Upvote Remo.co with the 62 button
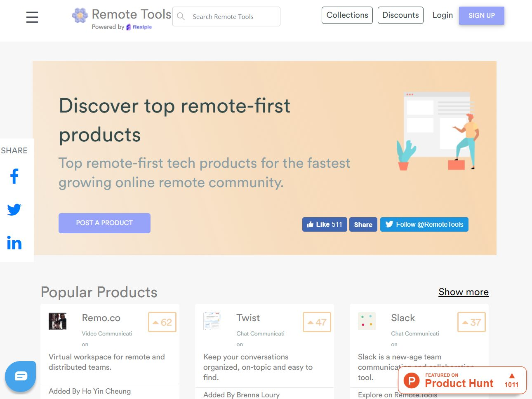The height and width of the screenshot is (399, 532). [x=162, y=322]
